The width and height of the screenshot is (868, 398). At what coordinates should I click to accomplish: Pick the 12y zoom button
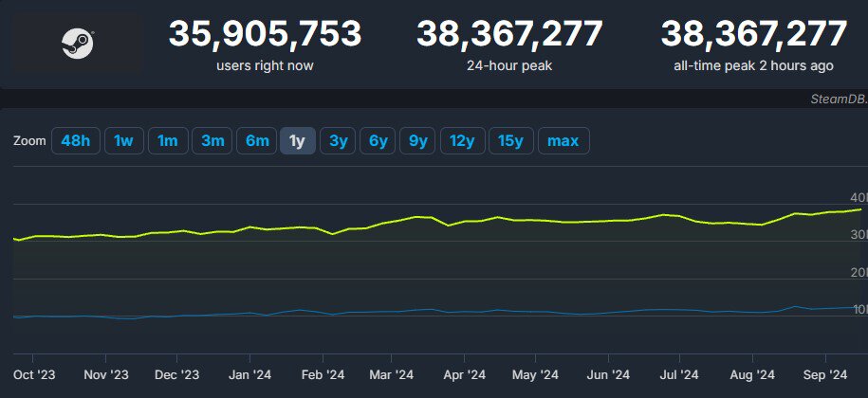point(462,141)
